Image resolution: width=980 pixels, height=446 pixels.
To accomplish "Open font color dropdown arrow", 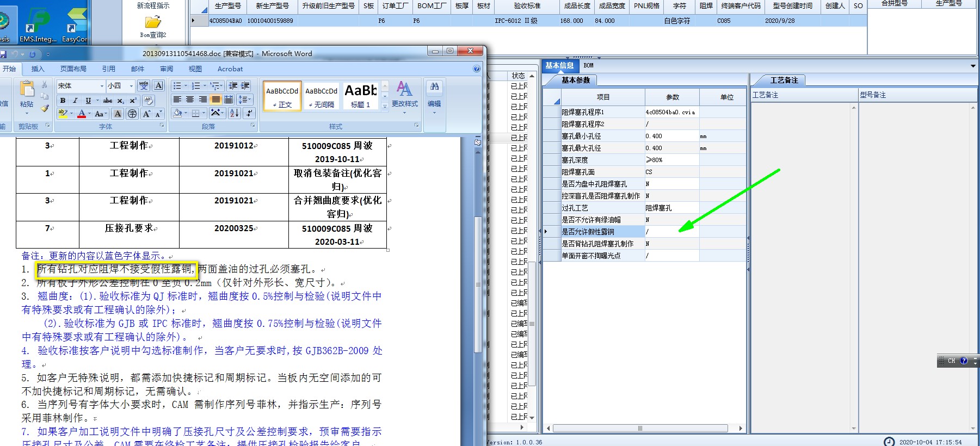I will (x=90, y=114).
